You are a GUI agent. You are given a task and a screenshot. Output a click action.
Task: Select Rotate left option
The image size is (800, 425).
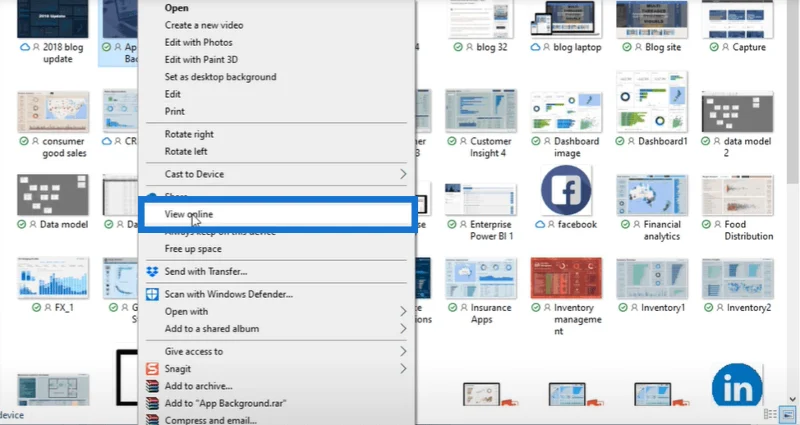pyautogui.click(x=186, y=152)
